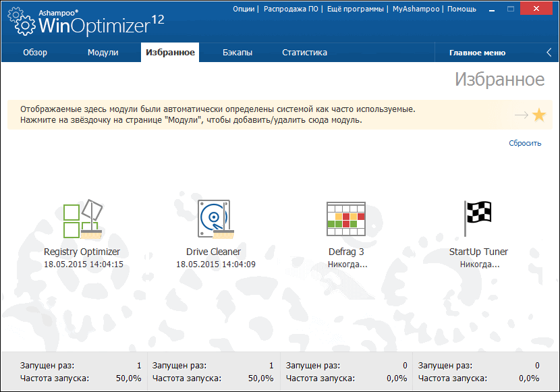Open Ещё программы link
The image size is (560, 392).
pyautogui.click(x=356, y=9)
